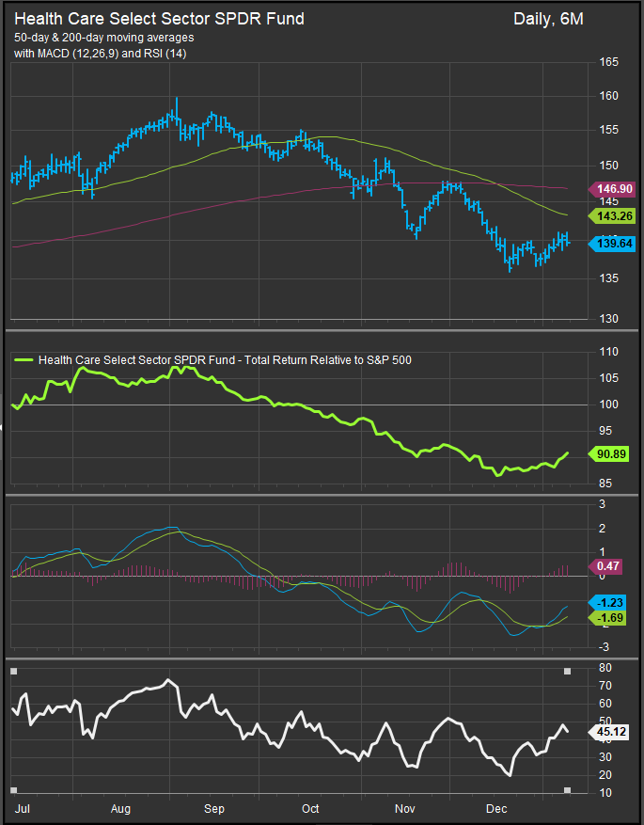The image size is (644, 825).
Task: Click the 3 MACD axis label
Action: pyautogui.click(x=603, y=504)
